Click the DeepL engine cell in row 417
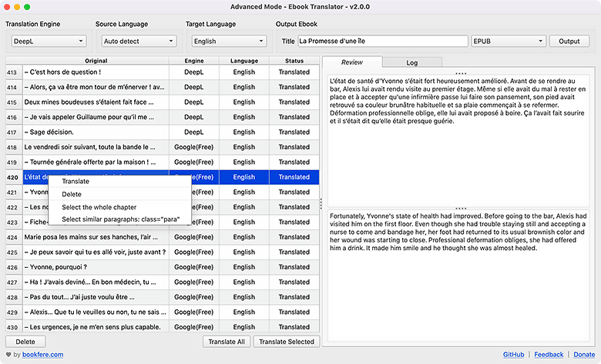This screenshot has height=364, width=601. (x=194, y=132)
